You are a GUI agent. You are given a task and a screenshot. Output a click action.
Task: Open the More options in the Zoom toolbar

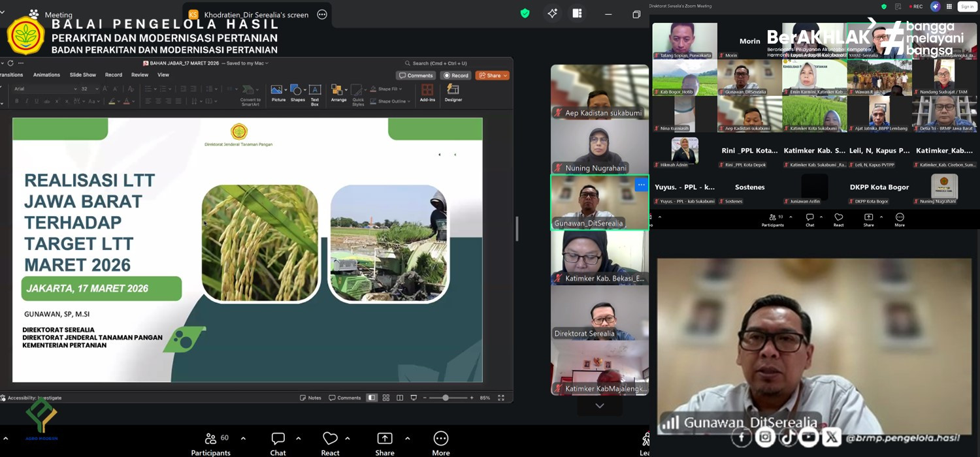[441, 443]
